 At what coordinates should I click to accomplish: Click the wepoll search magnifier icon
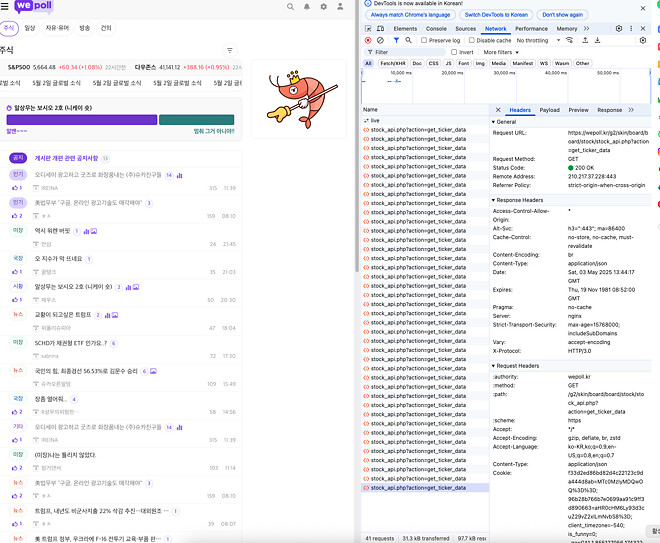click(x=291, y=7)
